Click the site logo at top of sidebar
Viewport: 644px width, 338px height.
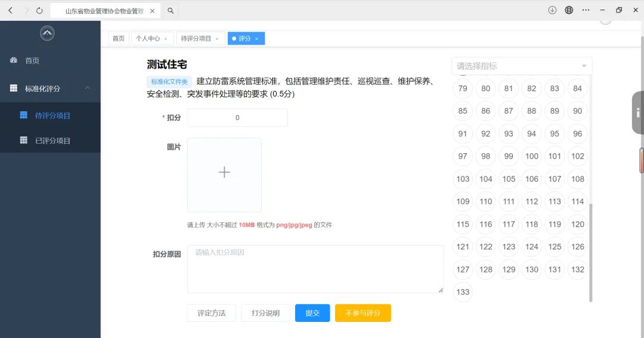click(x=47, y=33)
